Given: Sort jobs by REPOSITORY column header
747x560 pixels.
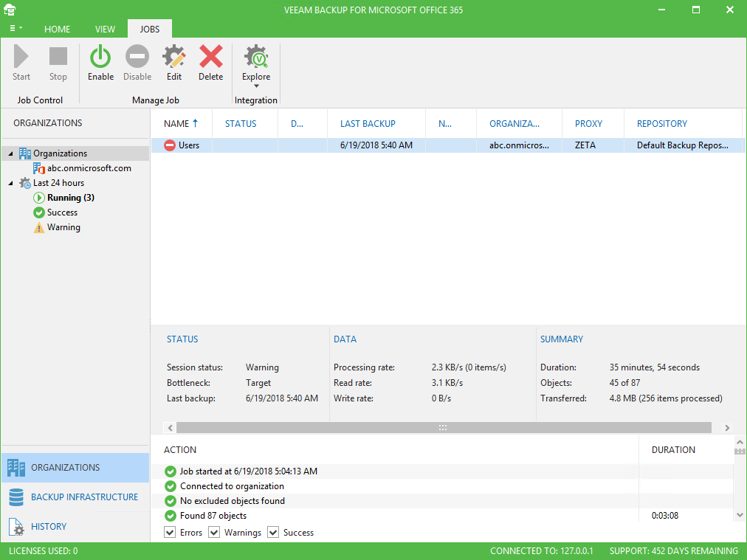Looking at the screenshot, I should click(684, 124).
